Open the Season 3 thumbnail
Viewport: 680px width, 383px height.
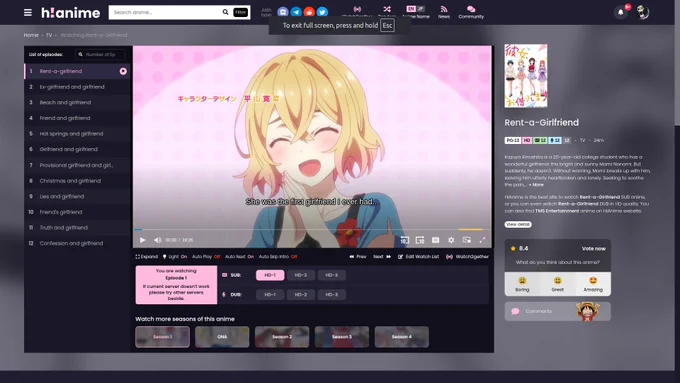click(x=342, y=337)
